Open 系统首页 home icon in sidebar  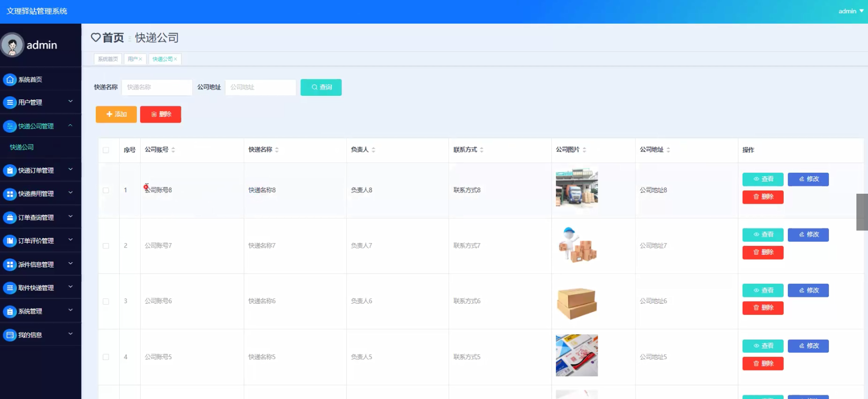point(9,79)
